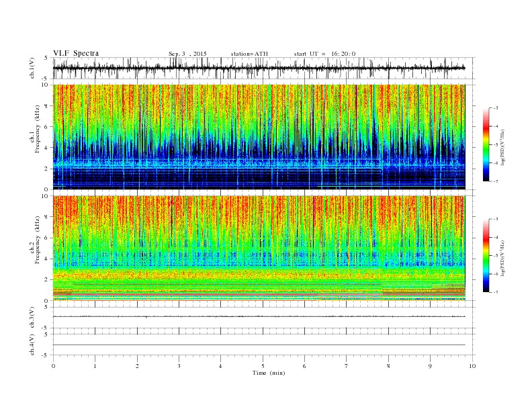Click the 'Time (min)' axis label
This screenshot has height=411, width=532.
(269, 373)
